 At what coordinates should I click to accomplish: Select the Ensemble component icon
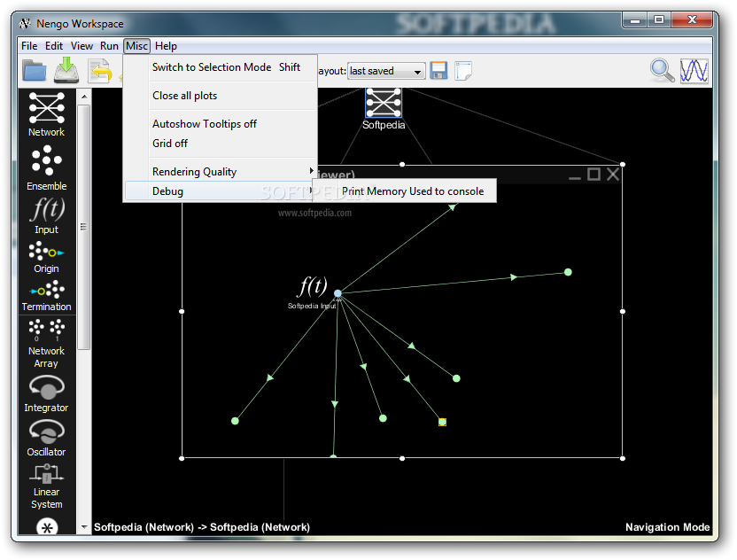click(47, 160)
